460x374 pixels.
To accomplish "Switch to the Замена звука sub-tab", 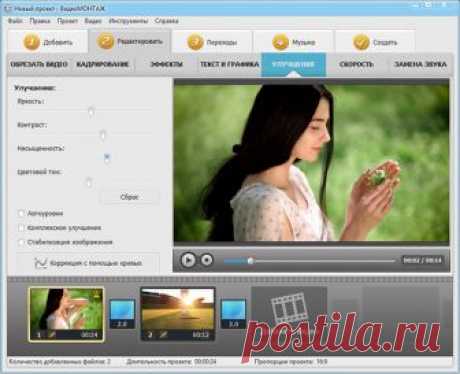I will (x=421, y=64).
